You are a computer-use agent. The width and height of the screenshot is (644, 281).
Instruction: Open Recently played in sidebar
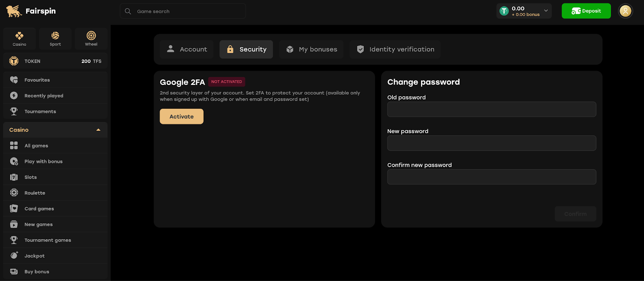(x=44, y=96)
